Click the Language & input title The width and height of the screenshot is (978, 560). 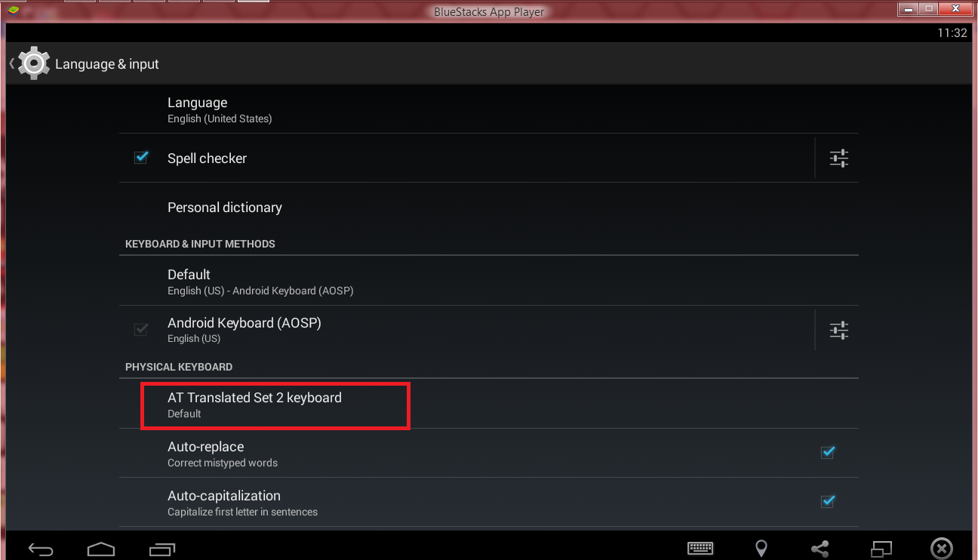pyautogui.click(x=107, y=64)
